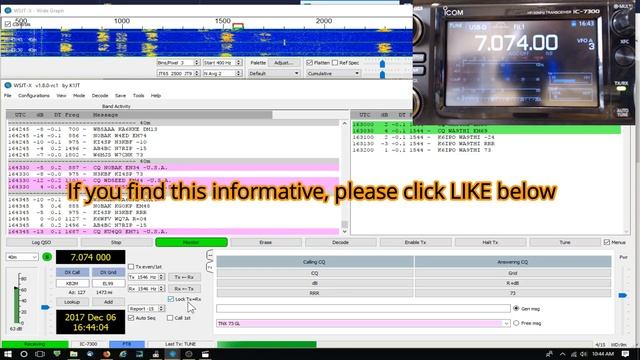Toggle the Menus checkbox

[x=607, y=242]
